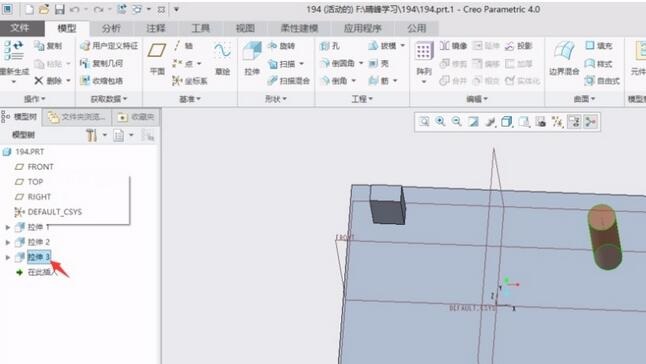Click the Revolve (旋转) tool

(x=282, y=46)
